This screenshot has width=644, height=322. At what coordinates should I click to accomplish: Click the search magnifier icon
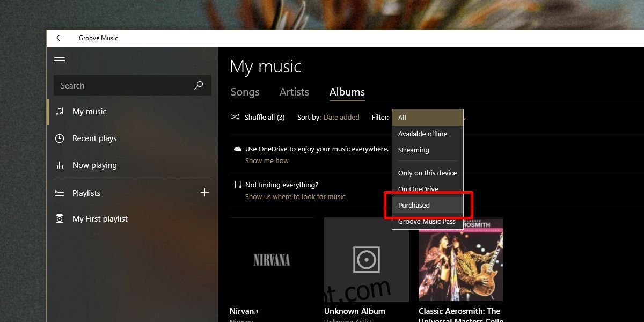pyautogui.click(x=199, y=85)
